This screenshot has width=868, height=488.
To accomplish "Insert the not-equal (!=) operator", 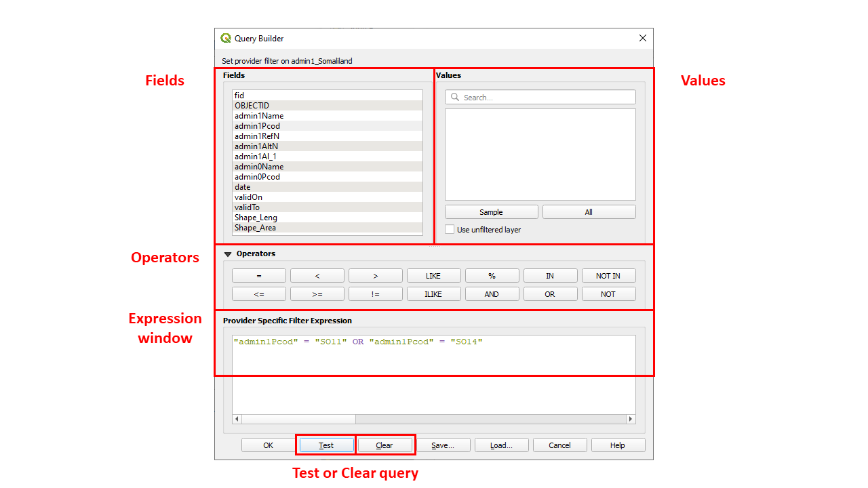I will [x=375, y=294].
